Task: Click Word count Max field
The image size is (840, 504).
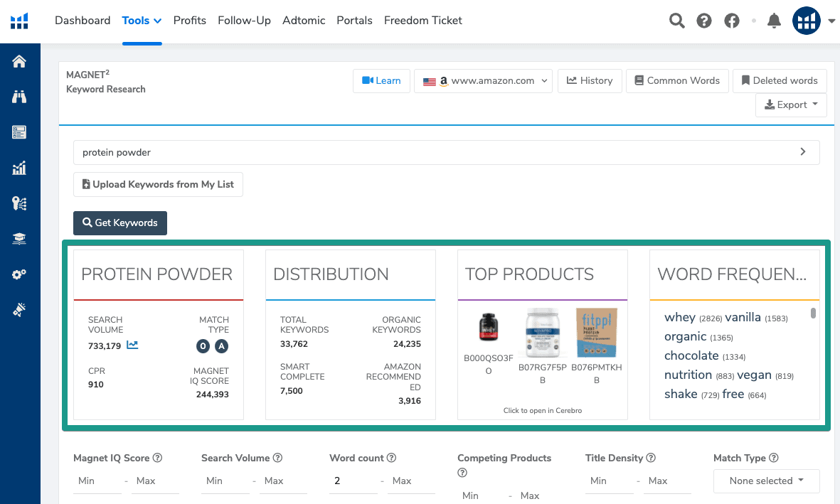Action: pyautogui.click(x=411, y=481)
